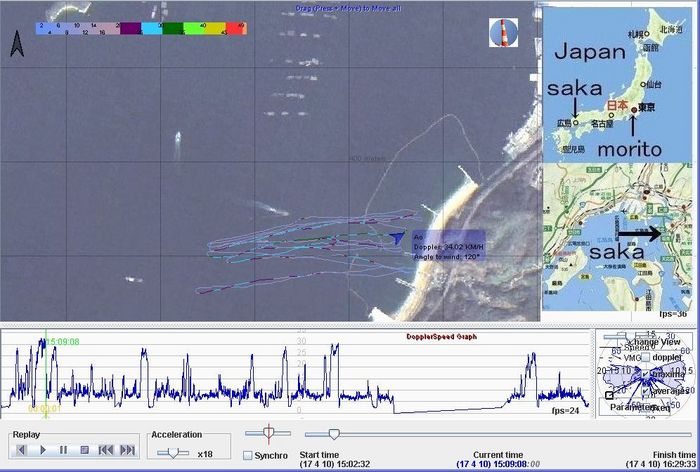
Task: Adjust the Acceleration slider
Action: click(x=172, y=453)
